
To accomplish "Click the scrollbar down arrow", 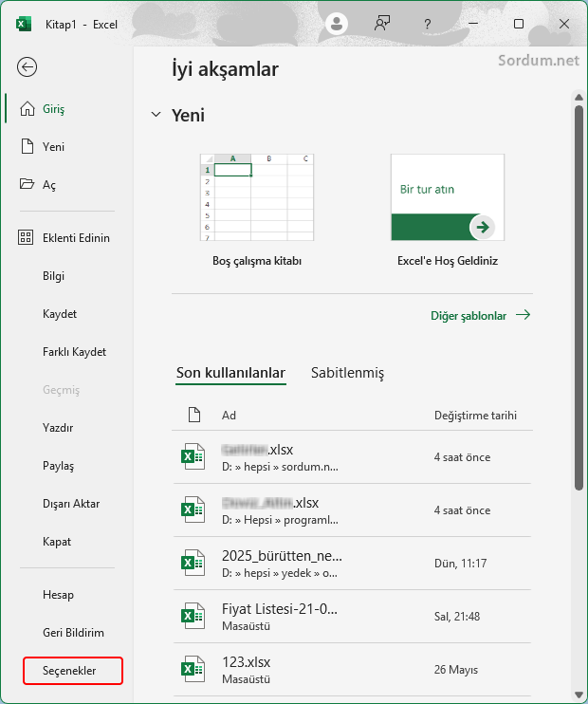I will coord(579,695).
